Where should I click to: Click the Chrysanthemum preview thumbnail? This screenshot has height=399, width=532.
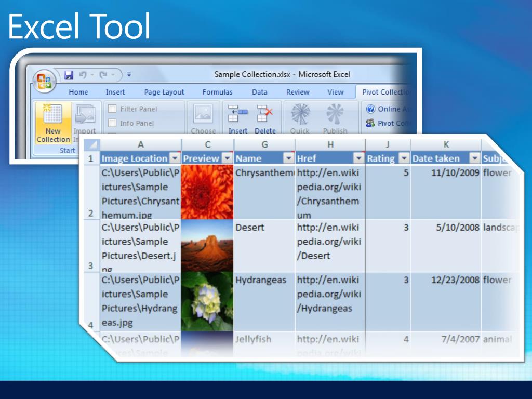(207, 192)
